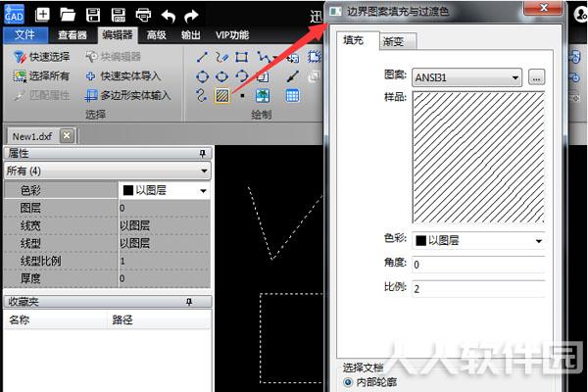The height and width of the screenshot is (392, 588).
Task: Switch to the 输出 output tab
Action: [x=191, y=35]
